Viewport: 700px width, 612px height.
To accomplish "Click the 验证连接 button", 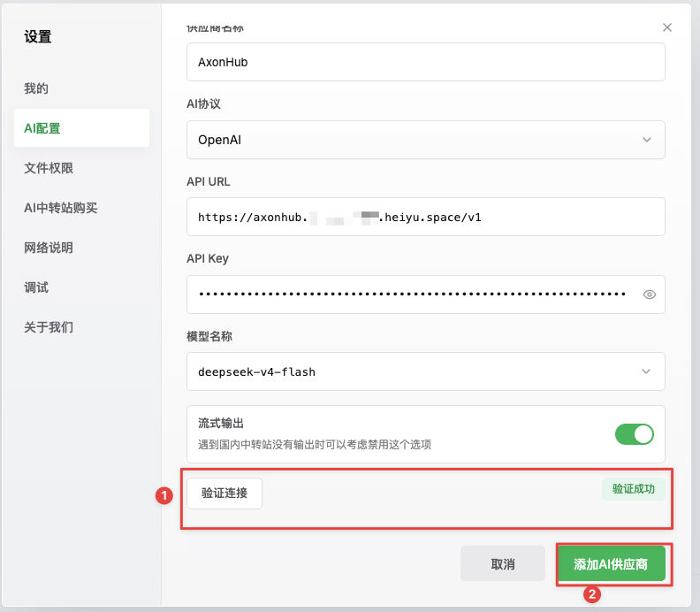I will pyautogui.click(x=224, y=493).
